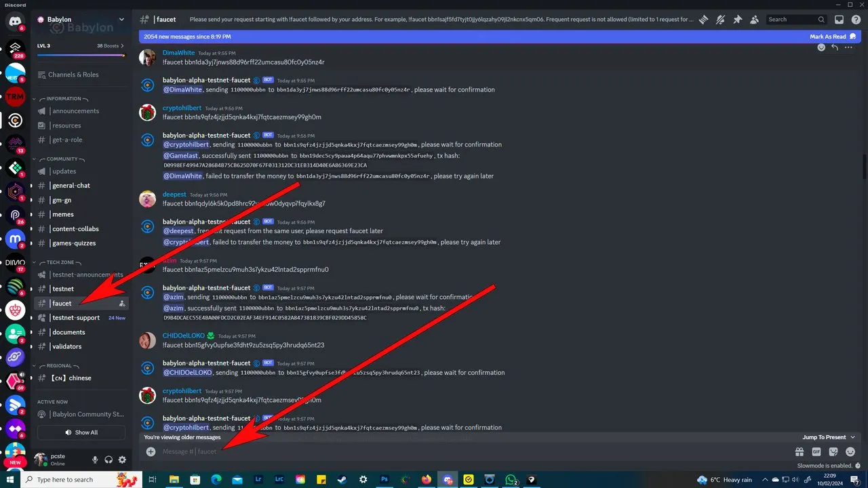Open more options on DimaWhite's message
Screen dimensions: 868x488
point(847,47)
